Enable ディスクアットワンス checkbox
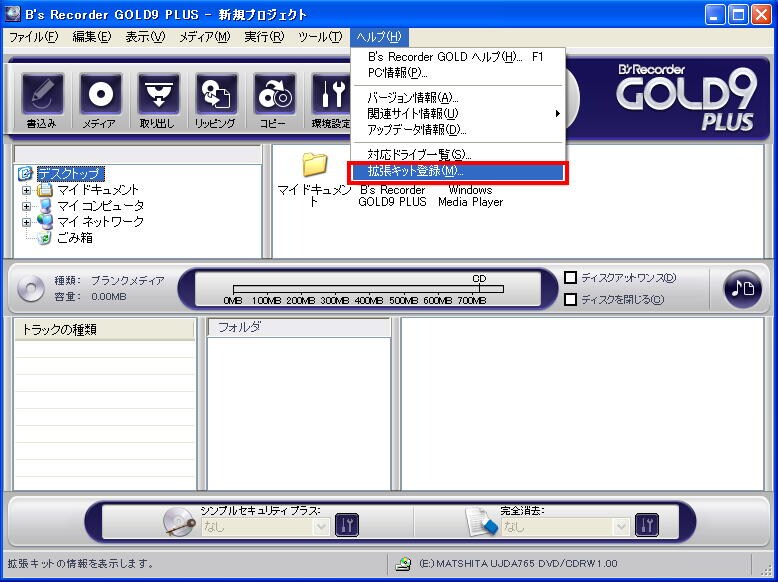The height and width of the screenshot is (582, 778). click(571, 277)
